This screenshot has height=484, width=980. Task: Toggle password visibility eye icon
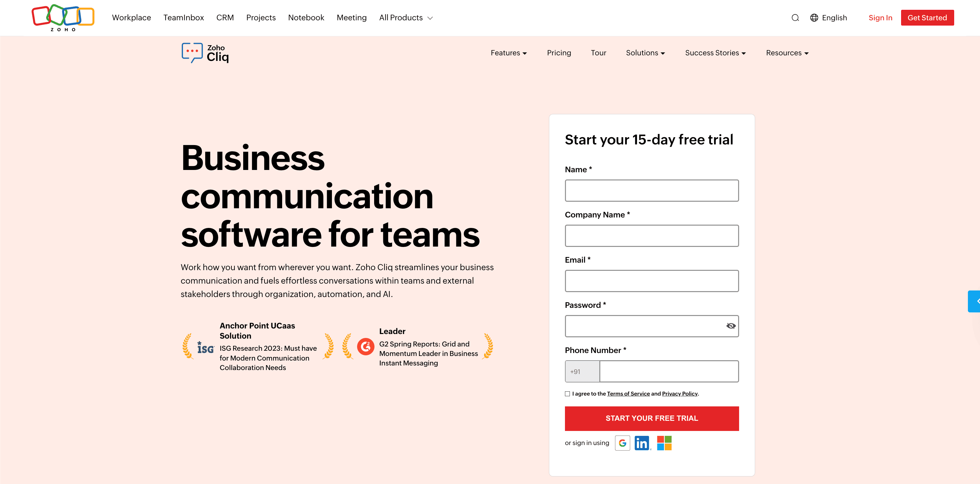[x=731, y=326]
